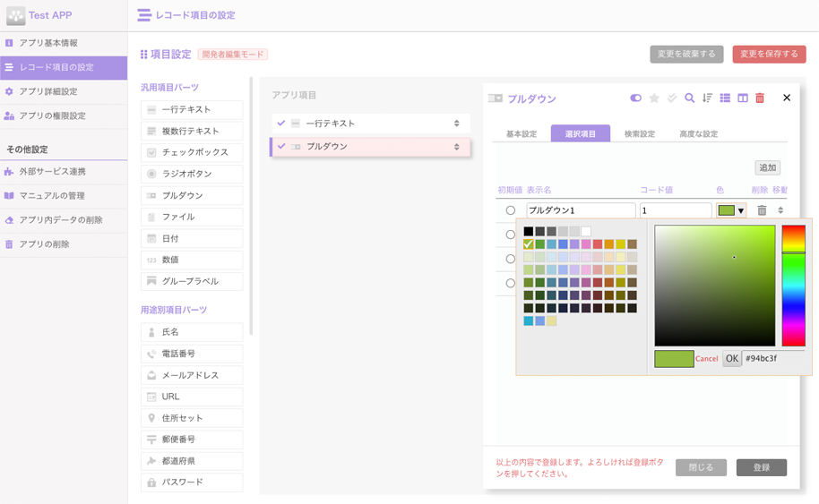The image size is (819, 504).
Task: Click the 登録 button
Action: [x=762, y=467]
